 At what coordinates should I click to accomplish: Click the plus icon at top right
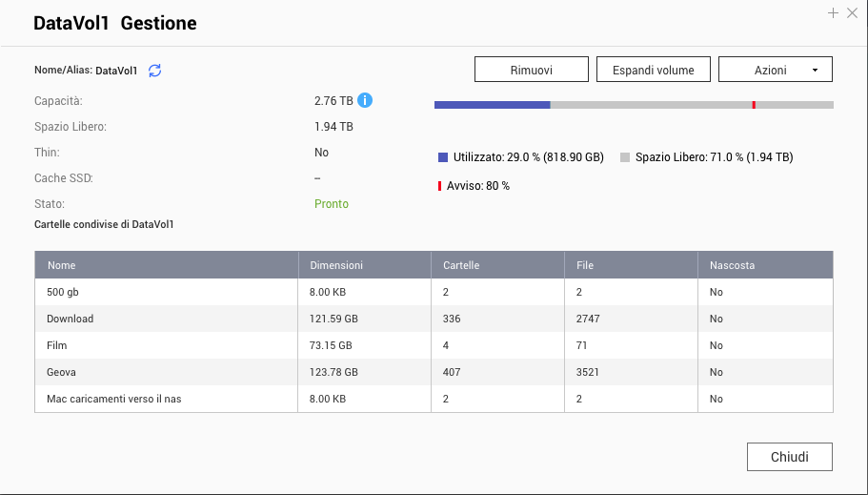[x=833, y=13]
